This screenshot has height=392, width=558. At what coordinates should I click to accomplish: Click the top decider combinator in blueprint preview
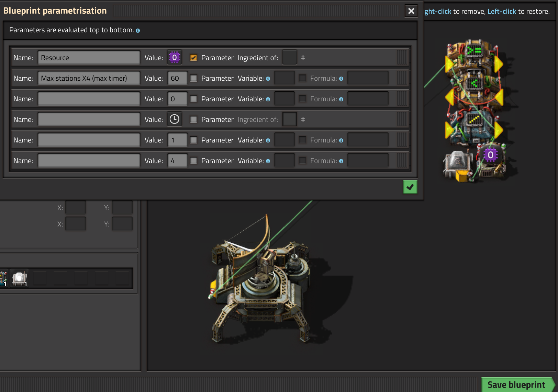473,55
